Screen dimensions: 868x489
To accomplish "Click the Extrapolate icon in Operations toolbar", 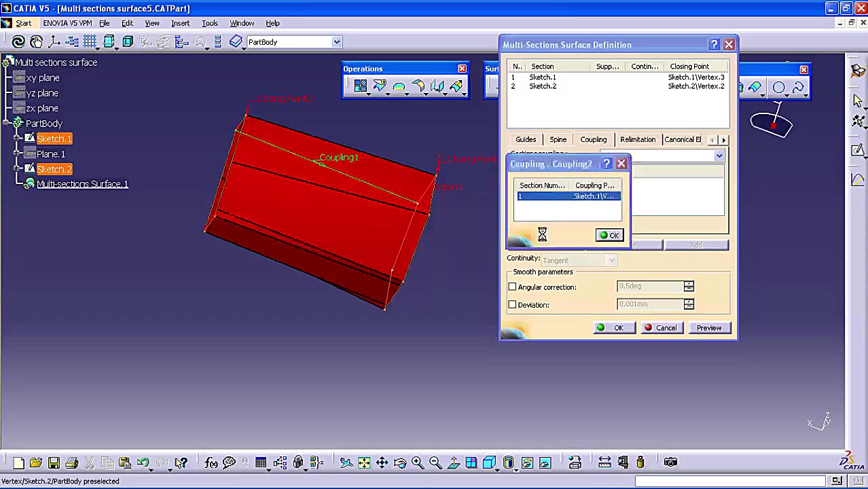I will [x=456, y=86].
